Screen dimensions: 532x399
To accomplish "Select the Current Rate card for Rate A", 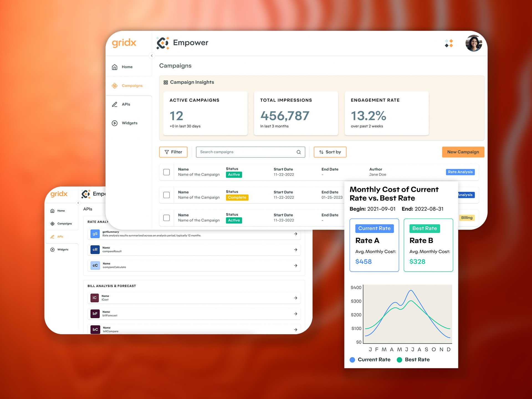I will tap(374, 245).
